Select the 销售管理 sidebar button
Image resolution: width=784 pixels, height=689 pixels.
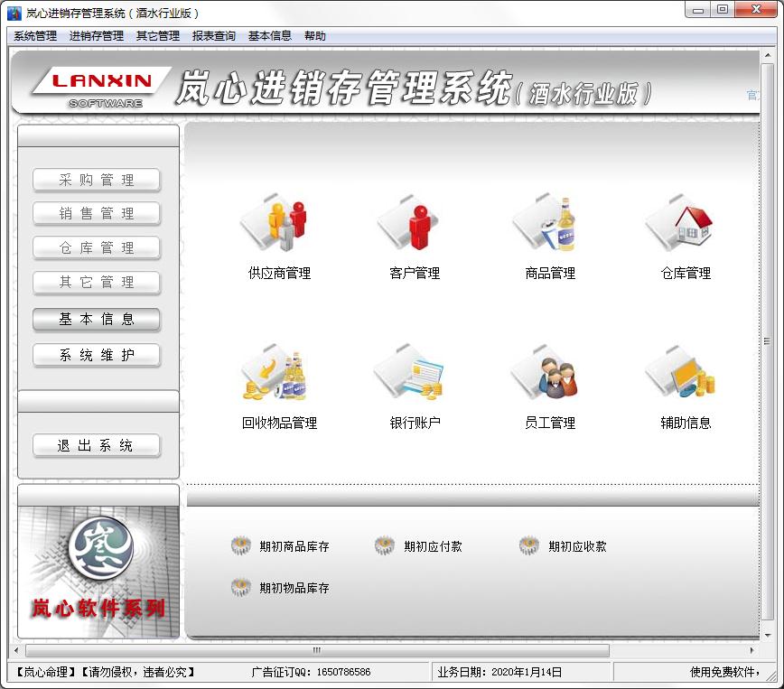[97, 213]
